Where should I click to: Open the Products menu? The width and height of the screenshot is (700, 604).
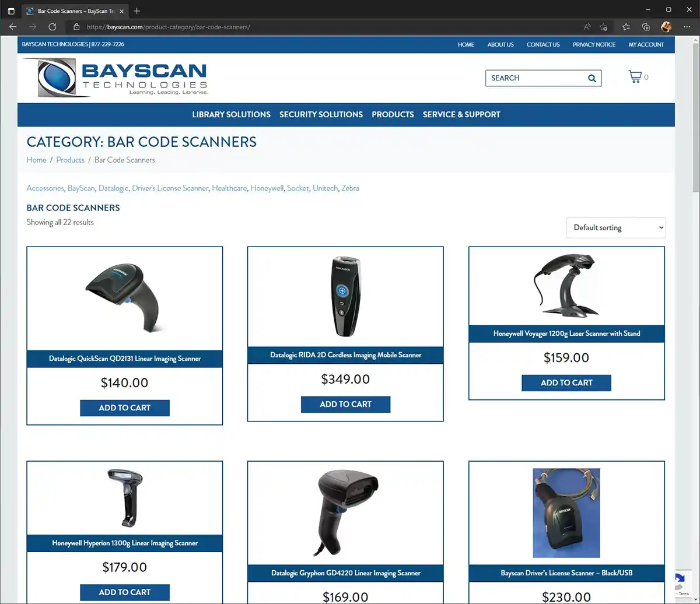(x=393, y=114)
